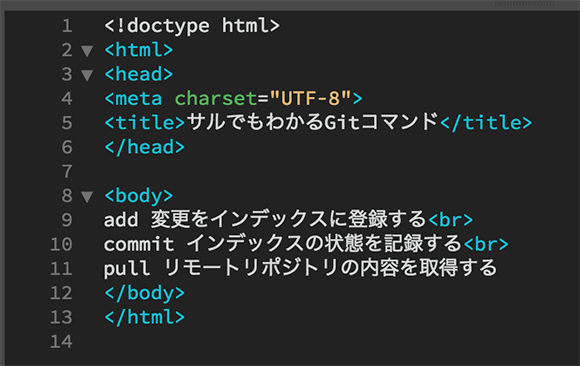Click line number 11 in the gutter
The image size is (580, 366).
61,269
